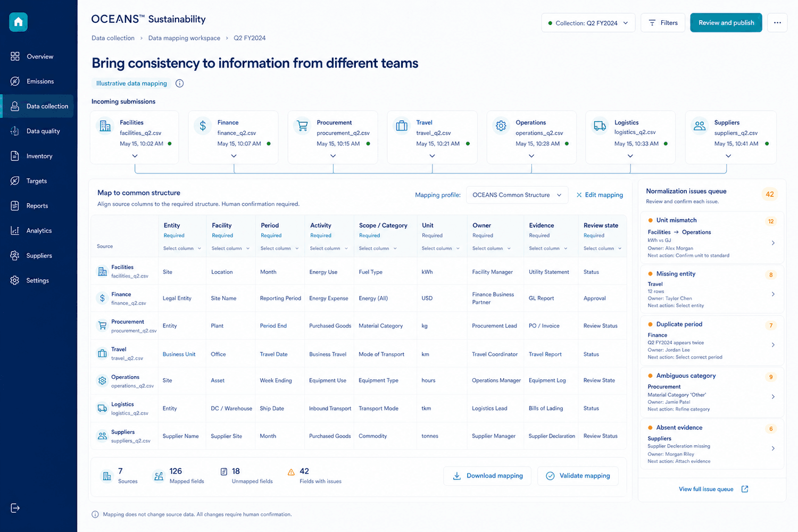
Task: Open the Unit mismatch issue chevron
Action: 773,243
